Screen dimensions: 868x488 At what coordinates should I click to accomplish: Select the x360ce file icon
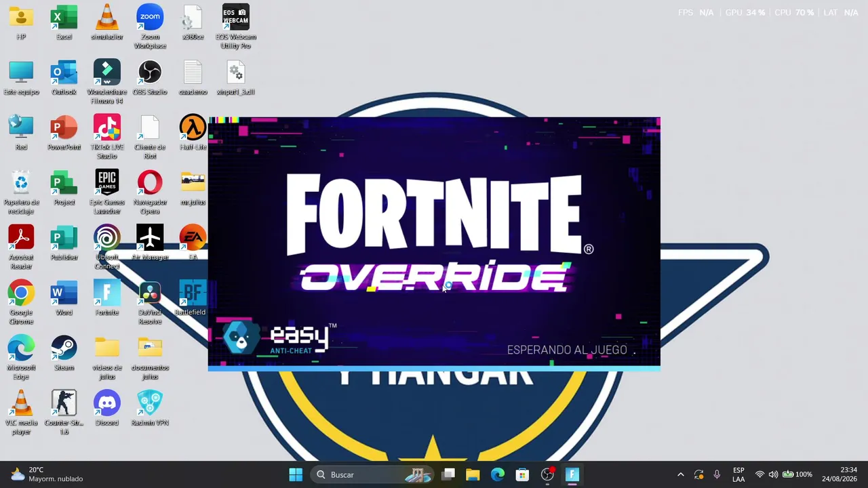click(x=193, y=22)
